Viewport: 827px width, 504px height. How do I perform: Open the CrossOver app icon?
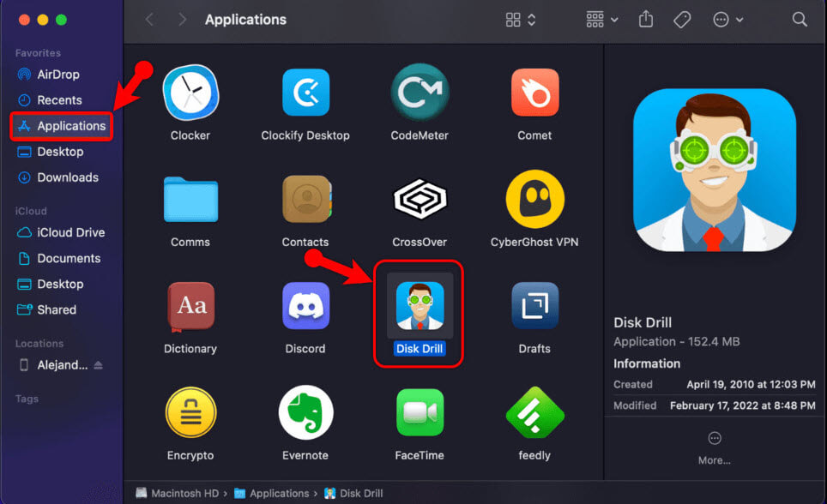tap(420, 199)
